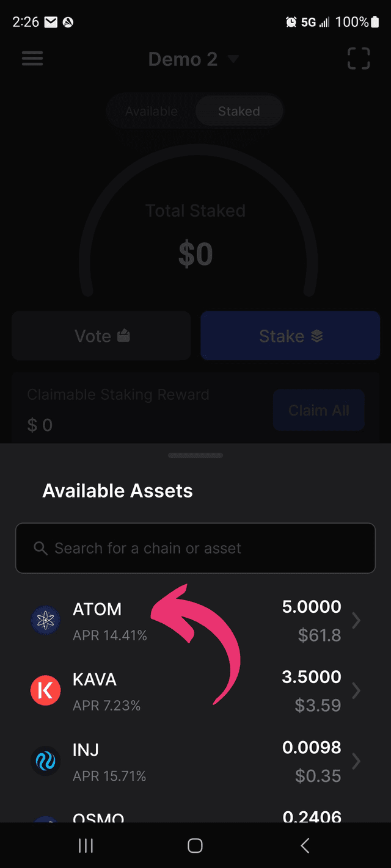Open the hamburger navigation menu
Viewport: 391px width, 868px height.
coord(32,59)
